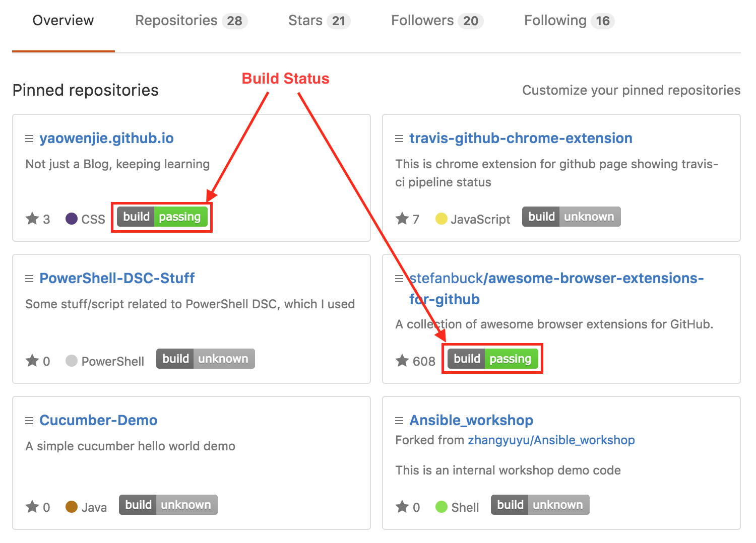Open the Ansible_workshop repository
This screenshot has width=756, height=543.
[x=471, y=420]
